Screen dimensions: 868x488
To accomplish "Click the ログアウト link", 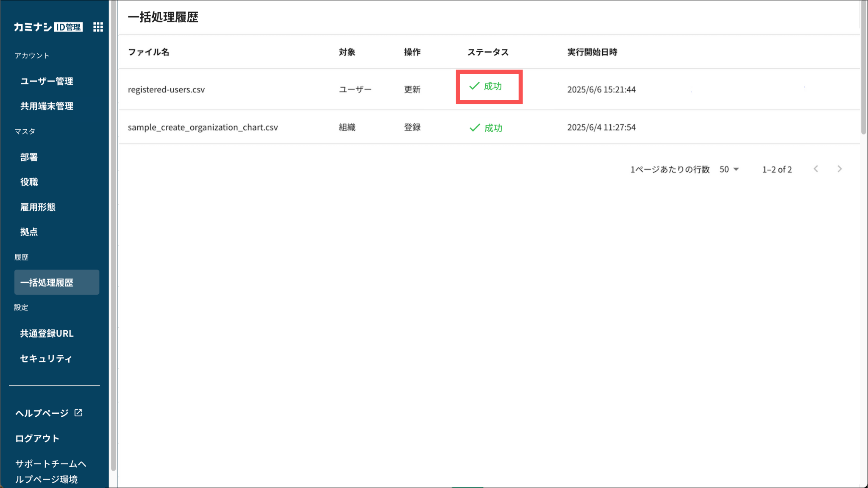I will click(x=37, y=438).
